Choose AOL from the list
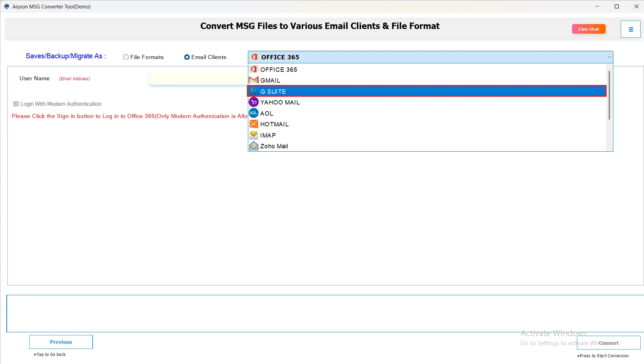Image resolution: width=644 pixels, height=364 pixels. pyautogui.click(x=427, y=113)
